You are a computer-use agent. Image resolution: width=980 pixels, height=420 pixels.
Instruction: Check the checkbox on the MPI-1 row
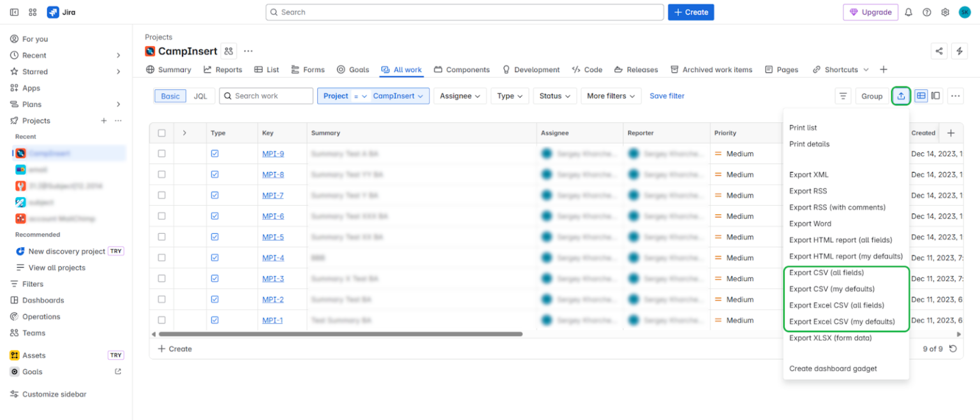click(161, 320)
